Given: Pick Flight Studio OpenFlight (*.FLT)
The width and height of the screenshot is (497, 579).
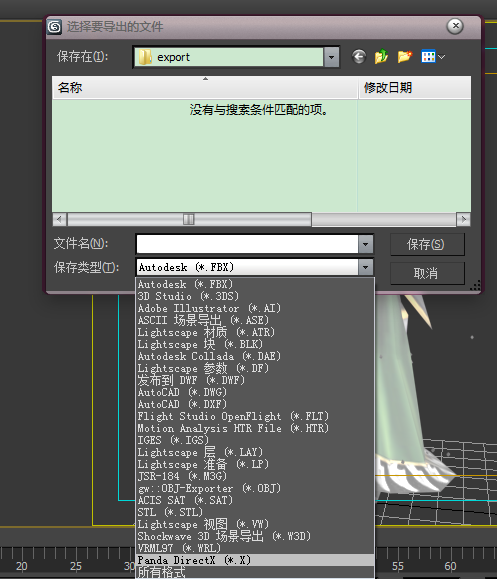Looking at the screenshot, I should [255, 416].
